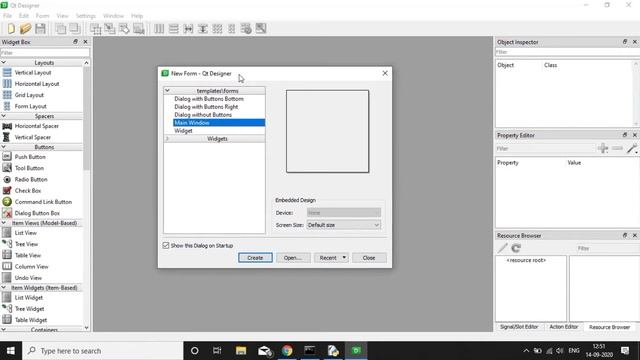Image resolution: width=640 pixels, height=360 pixels.
Task: Select the Edit Widgets mode icon
Action: tap(96, 29)
